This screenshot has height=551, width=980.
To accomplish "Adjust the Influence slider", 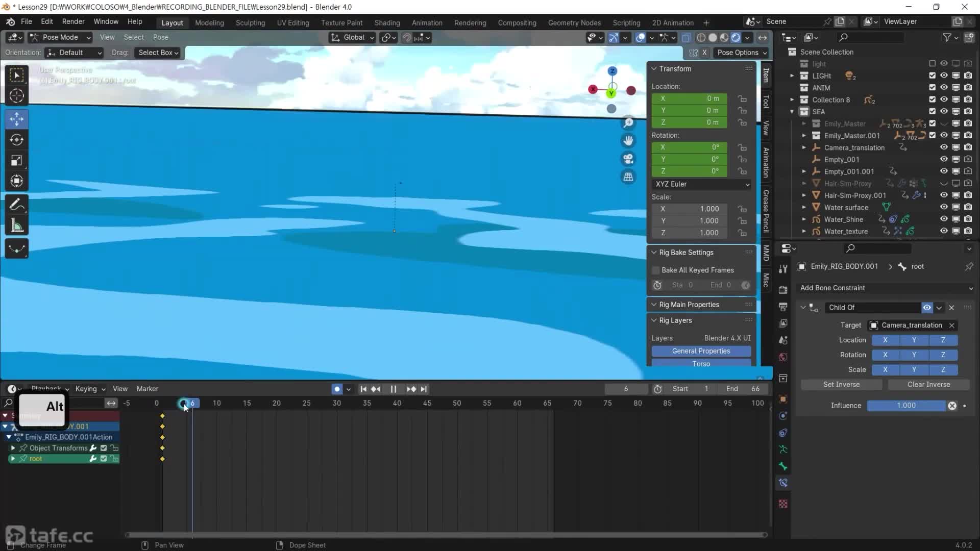I will (x=906, y=406).
